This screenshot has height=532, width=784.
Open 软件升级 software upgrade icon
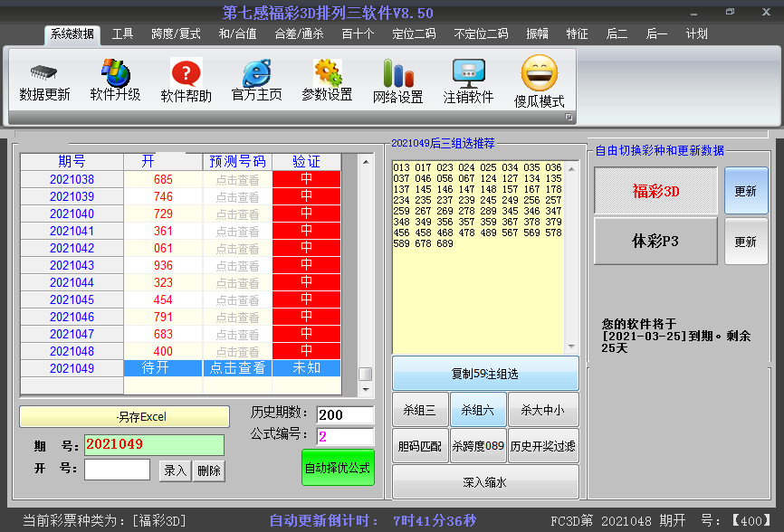click(x=115, y=72)
